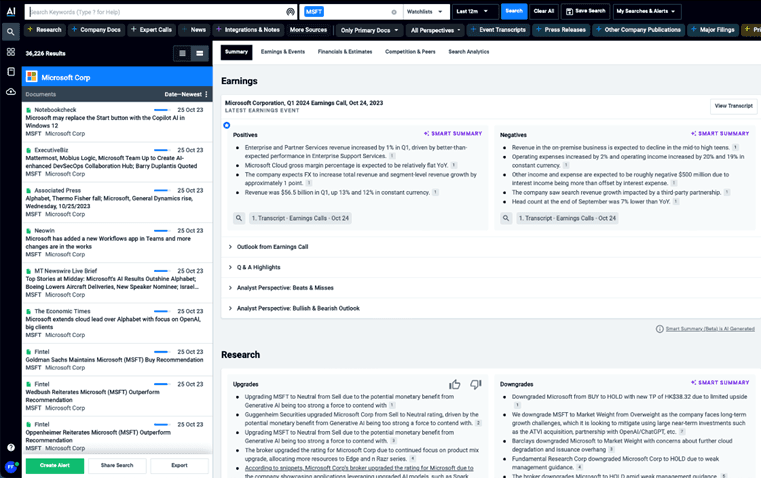Switch to expanded list view icon
Screen dimensions: 761x478
[x=199, y=53]
